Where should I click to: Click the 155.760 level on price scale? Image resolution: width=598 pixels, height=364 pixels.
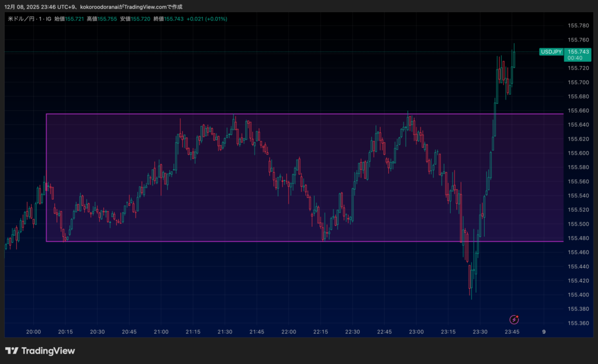(x=578, y=40)
